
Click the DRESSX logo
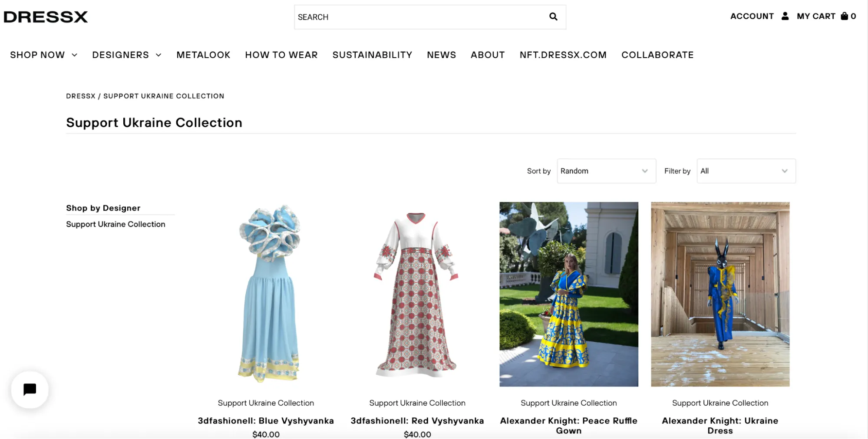coord(46,17)
